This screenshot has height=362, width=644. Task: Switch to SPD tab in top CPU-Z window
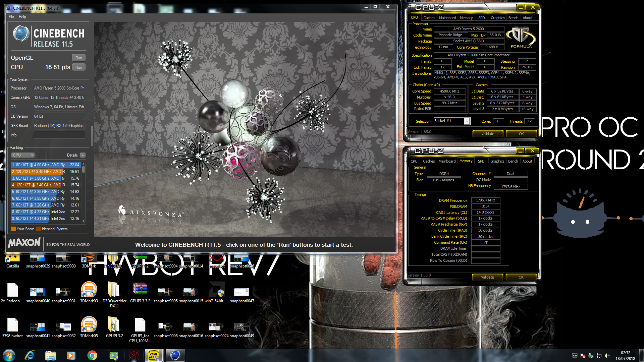click(x=482, y=18)
